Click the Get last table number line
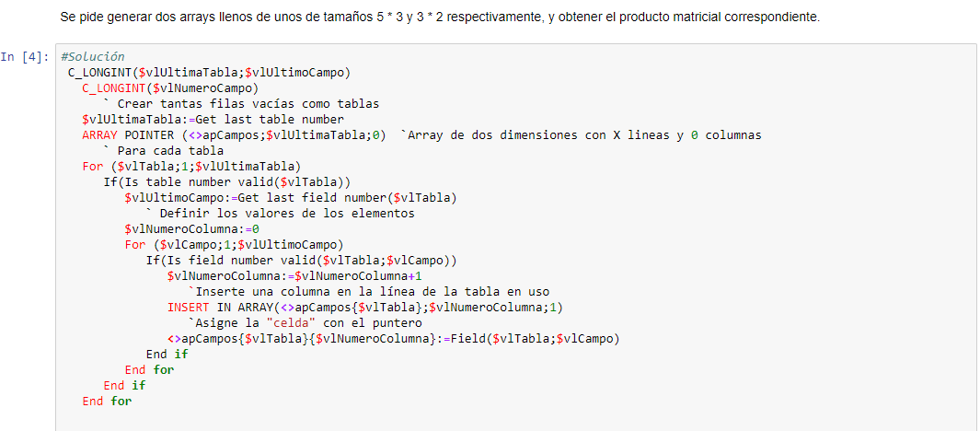Screen dimensions: 980x431 [213, 120]
